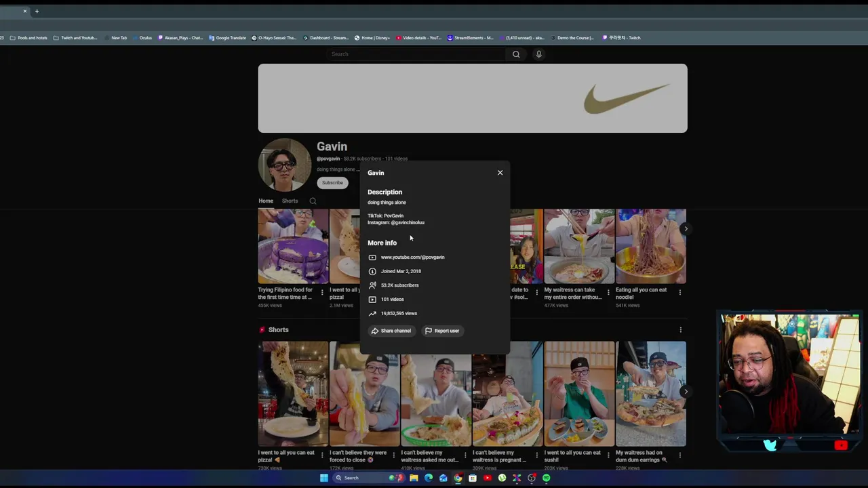Open OBS Studio from the taskbar
Screen dimensions: 868x488
click(532, 478)
